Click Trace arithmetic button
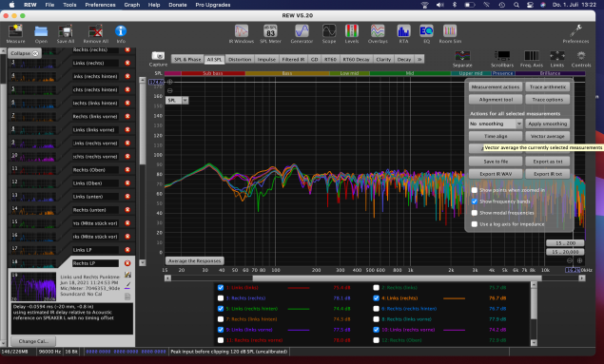 pos(547,87)
